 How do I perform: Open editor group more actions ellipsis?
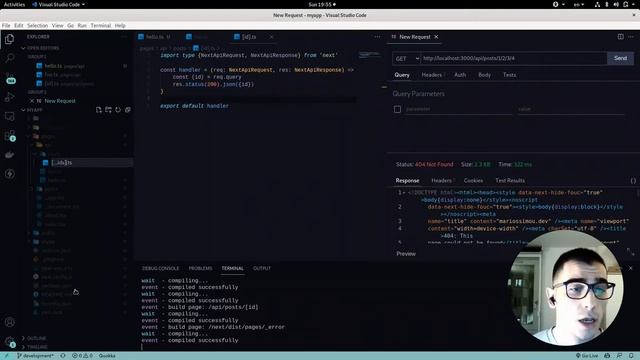click(377, 37)
